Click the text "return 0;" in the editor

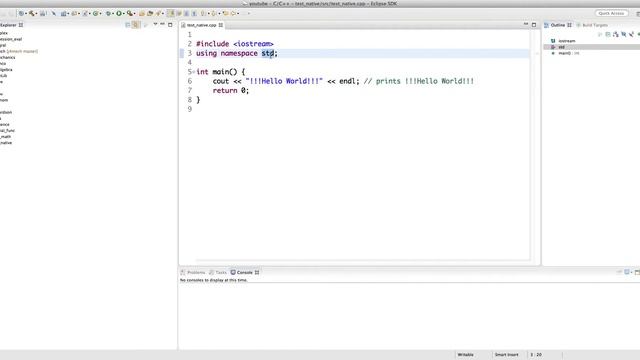(231, 91)
